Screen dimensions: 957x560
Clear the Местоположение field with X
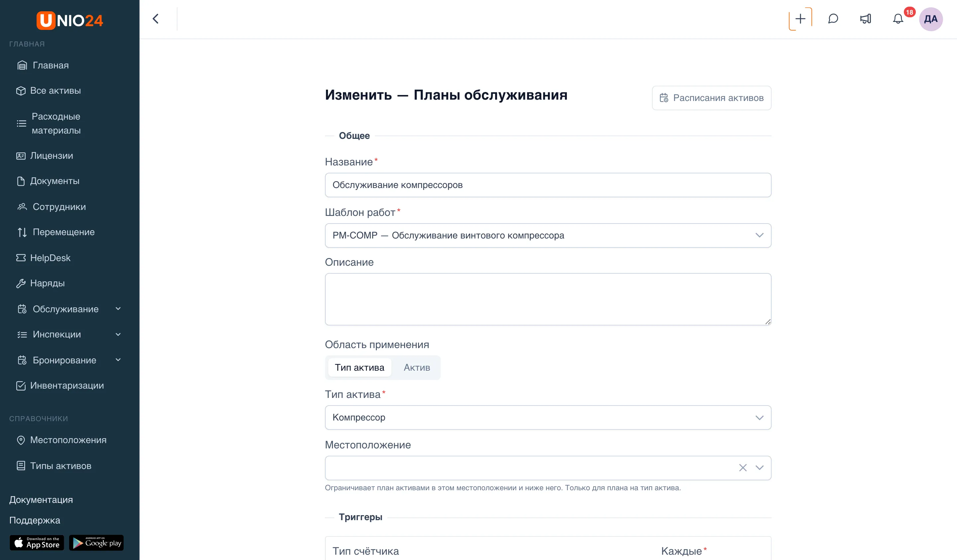tap(743, 468)
